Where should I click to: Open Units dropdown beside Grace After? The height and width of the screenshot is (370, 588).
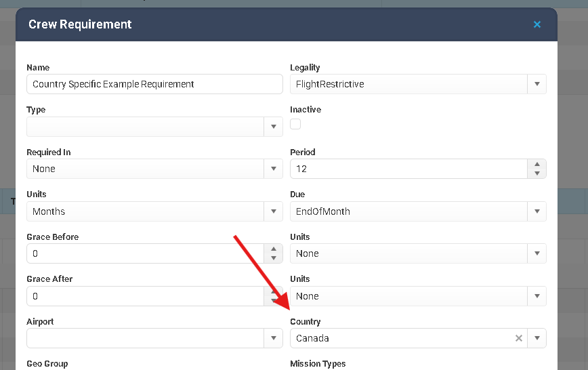[x=537, y=296]
